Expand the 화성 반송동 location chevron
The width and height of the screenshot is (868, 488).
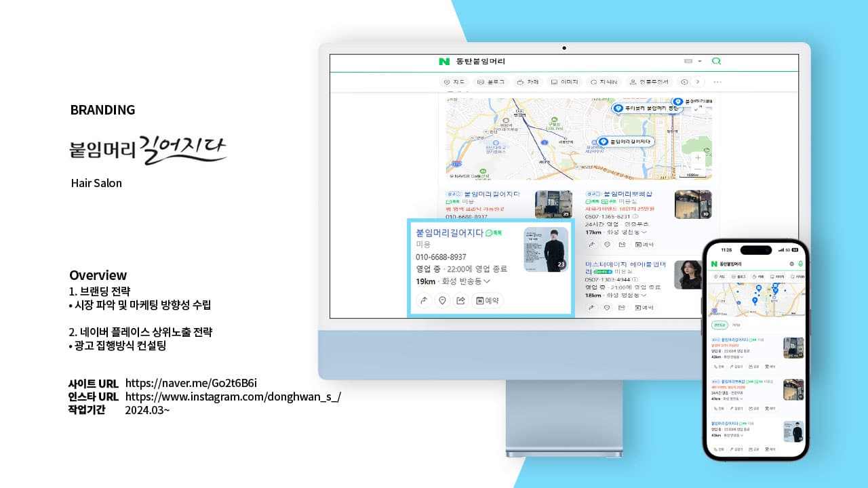tap(487, 281)
